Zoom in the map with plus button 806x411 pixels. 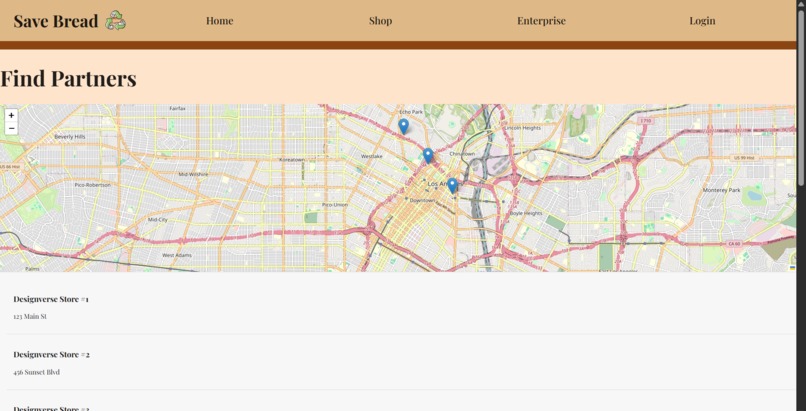click(x=11, y=116)
